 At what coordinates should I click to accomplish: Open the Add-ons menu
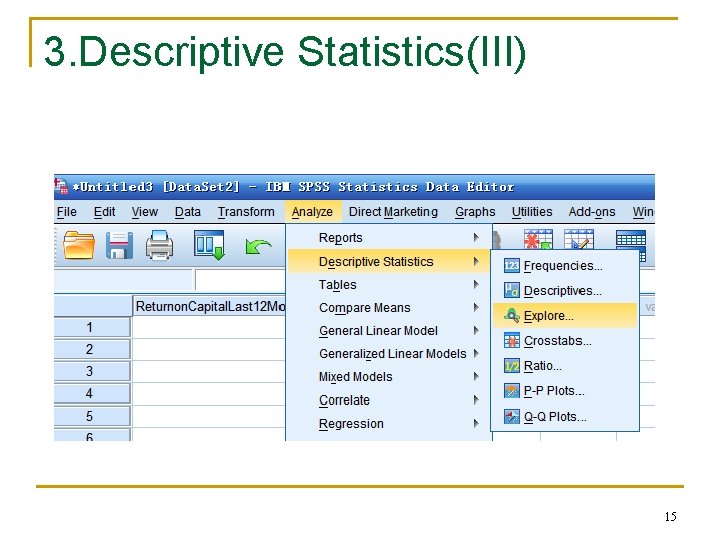tap(592, 212)
